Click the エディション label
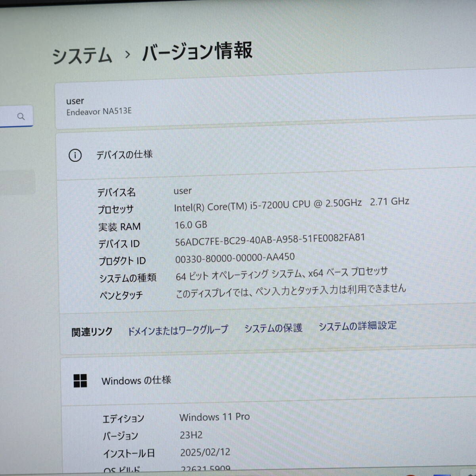Viewport: 476px width, 476px height. (123, 419)
